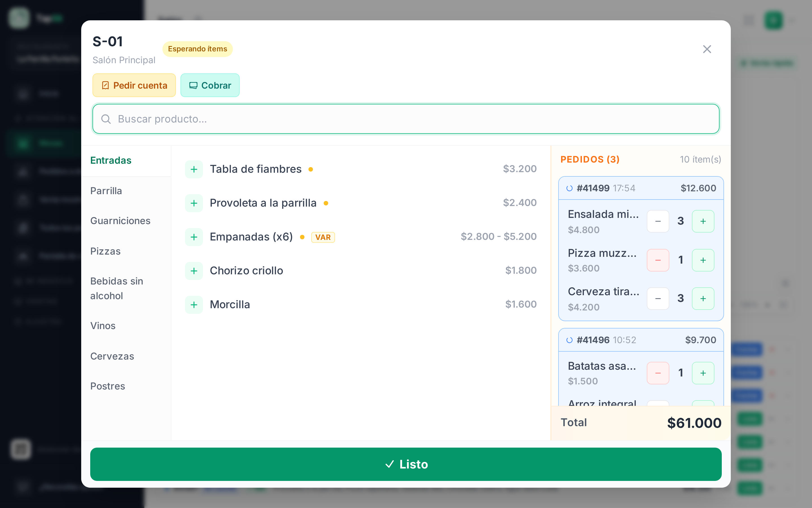Viewport: 812px width, 508px height.
Task: Add Tabla de fiambres with plus icon
Action: (194, 169)
